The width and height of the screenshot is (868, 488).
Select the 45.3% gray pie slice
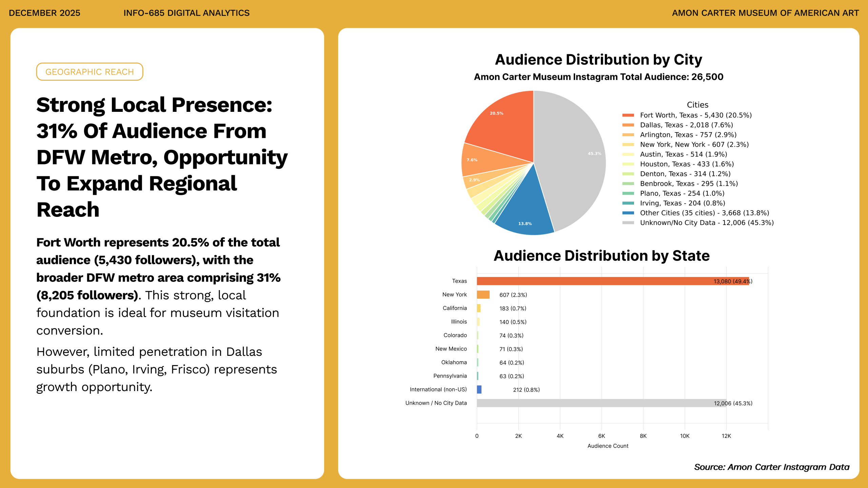pyautogui.click(x=573, y=156)
